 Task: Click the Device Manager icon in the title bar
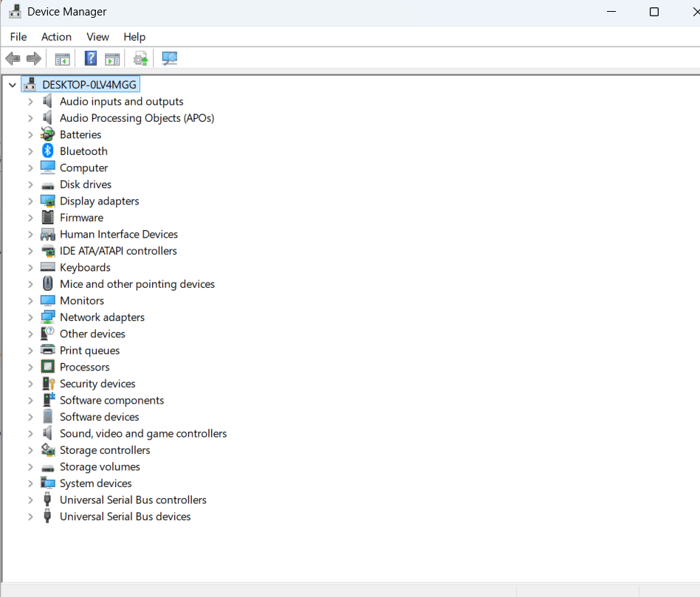[x=16, y=11]
